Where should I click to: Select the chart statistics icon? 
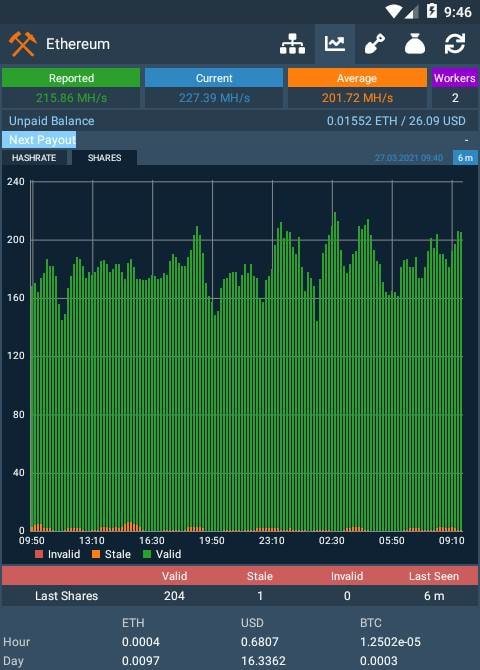coord(335,44)
